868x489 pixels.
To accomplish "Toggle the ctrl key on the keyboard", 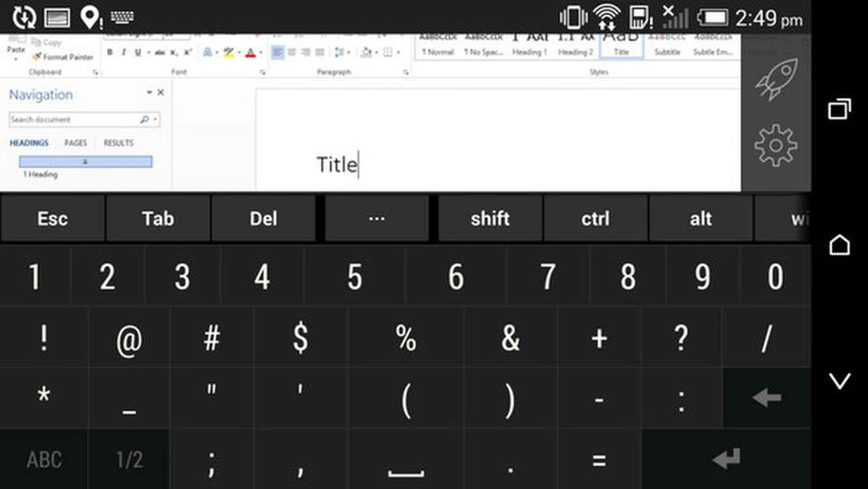I will click(x=594, y=219).
